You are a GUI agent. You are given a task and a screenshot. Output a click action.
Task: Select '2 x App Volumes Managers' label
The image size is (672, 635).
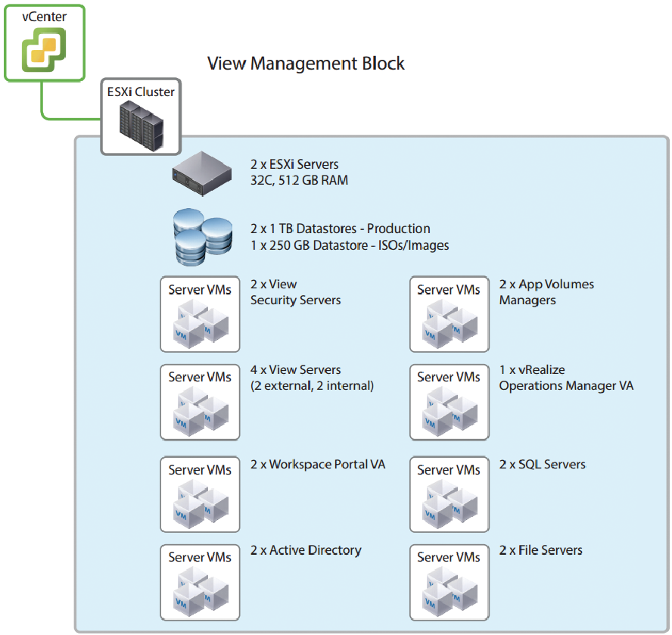pyautogui.click(x=546, y=292)
